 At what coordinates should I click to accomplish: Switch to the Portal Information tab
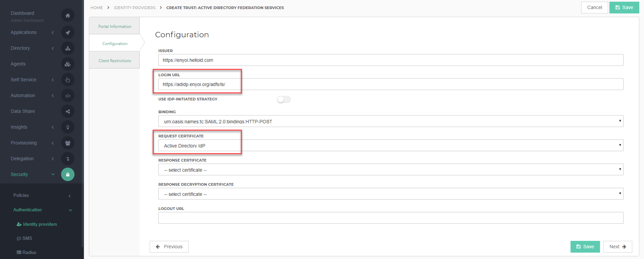115,26
